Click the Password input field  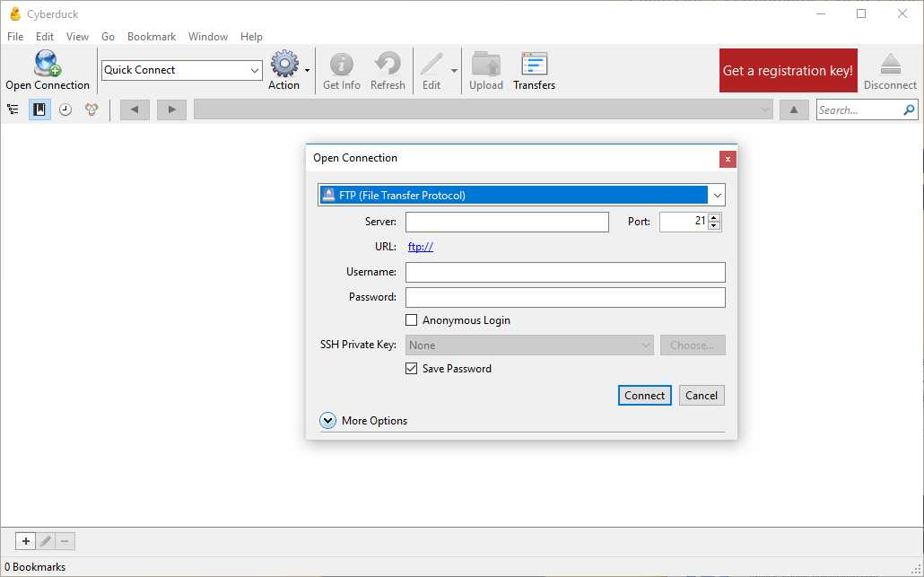565,298
